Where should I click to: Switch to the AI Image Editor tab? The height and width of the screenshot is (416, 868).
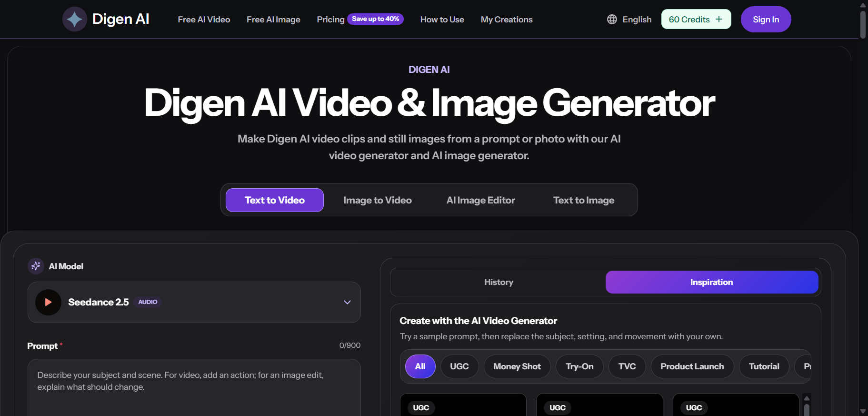point(481,200)
